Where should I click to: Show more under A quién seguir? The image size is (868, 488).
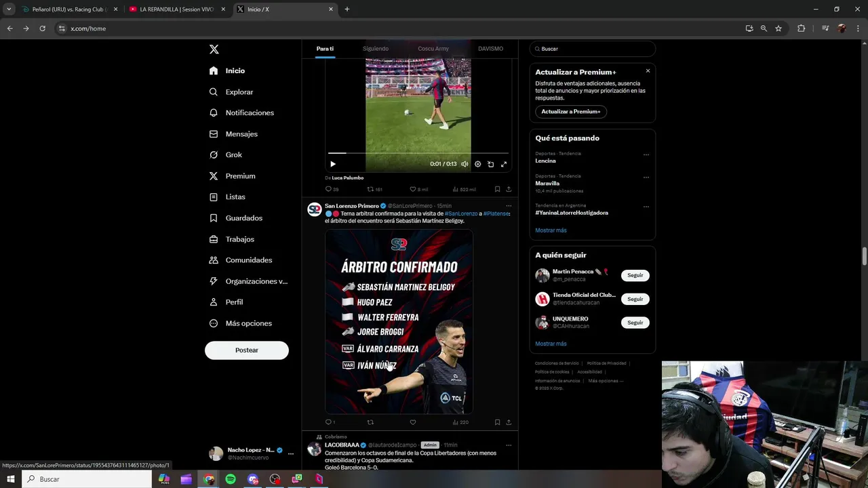551,344
